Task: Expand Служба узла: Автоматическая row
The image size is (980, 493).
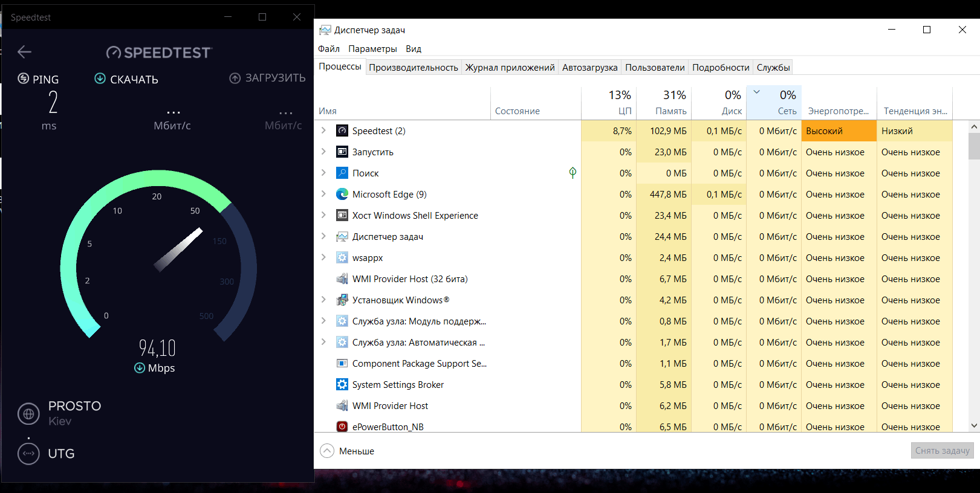Action: tap(323, 342)
